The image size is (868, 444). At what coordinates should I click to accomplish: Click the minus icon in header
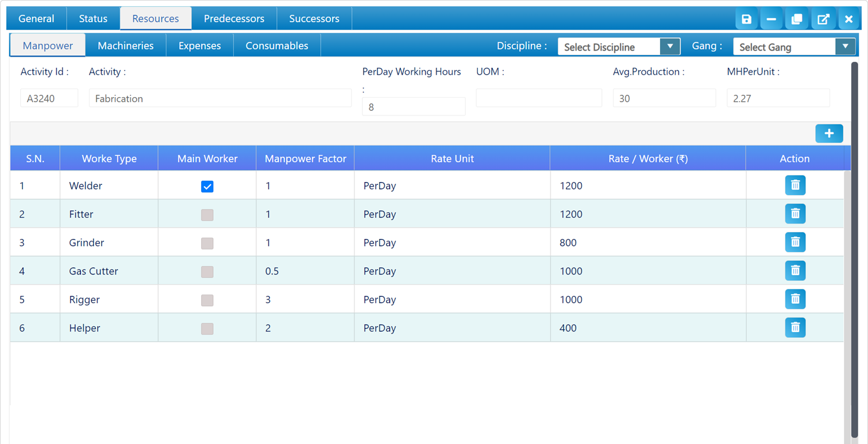[x=771, y=19]
